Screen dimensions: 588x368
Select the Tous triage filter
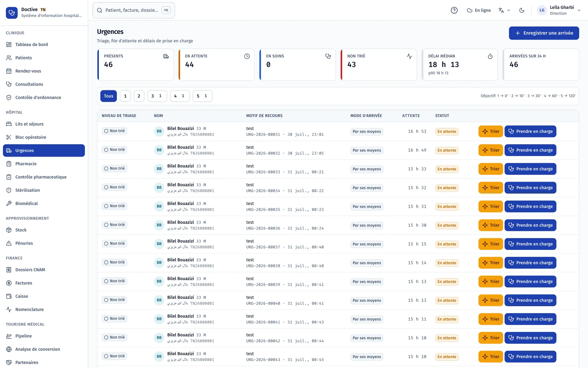pos(108,96)
